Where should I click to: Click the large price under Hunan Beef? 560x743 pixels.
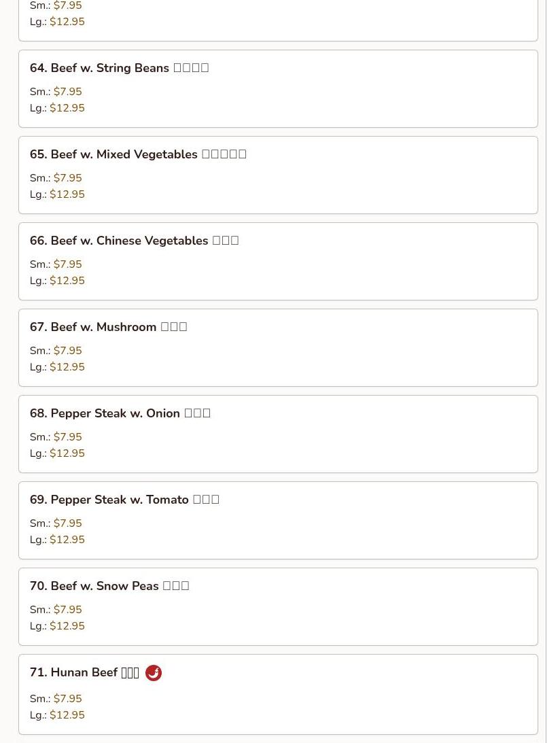pos(67,714)
